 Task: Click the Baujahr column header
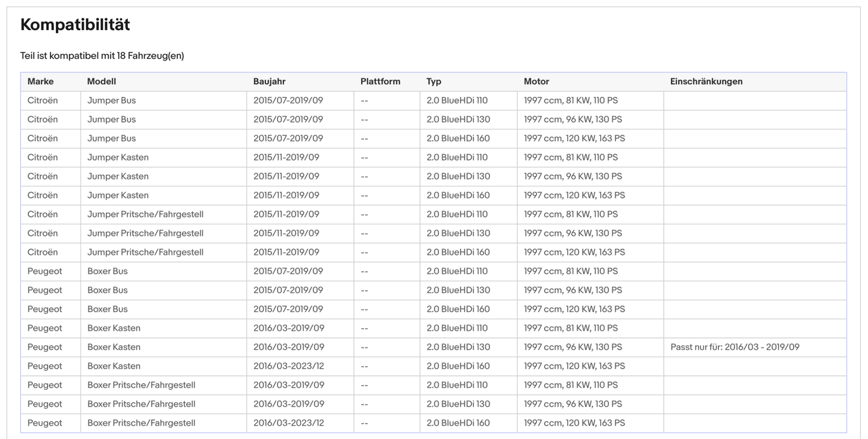(269, 81)
